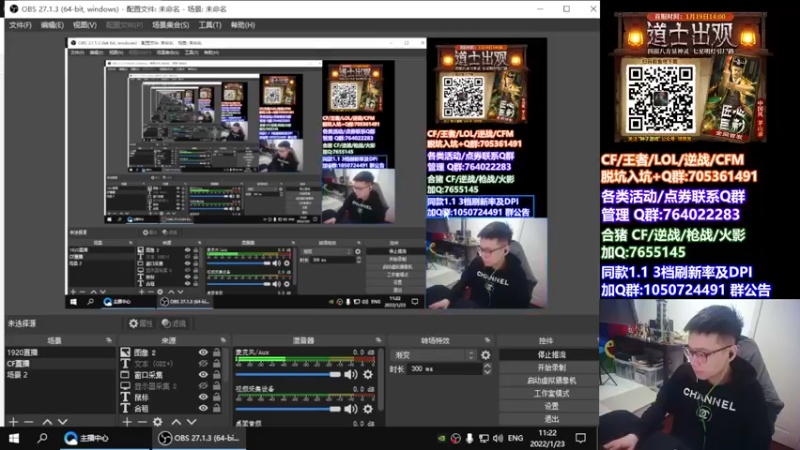
Task: Undock the 来源 panel via its pop-out icon
Action: coord(223,340)
